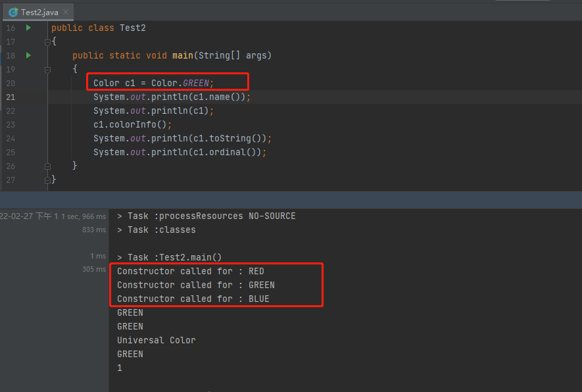Click run icon beside class Test2 declaration
This screenshot has height=392, width=582.
tap(28, 28)
